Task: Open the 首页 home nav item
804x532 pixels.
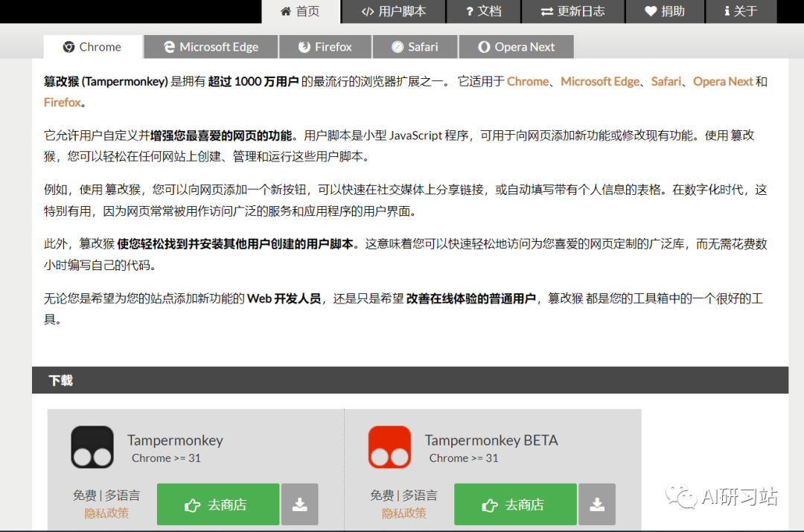Action: tap(301, 11)
